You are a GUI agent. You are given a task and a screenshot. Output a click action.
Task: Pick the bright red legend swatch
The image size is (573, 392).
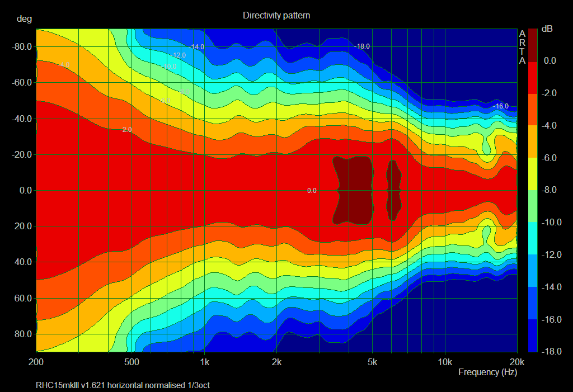pos(533,78)
